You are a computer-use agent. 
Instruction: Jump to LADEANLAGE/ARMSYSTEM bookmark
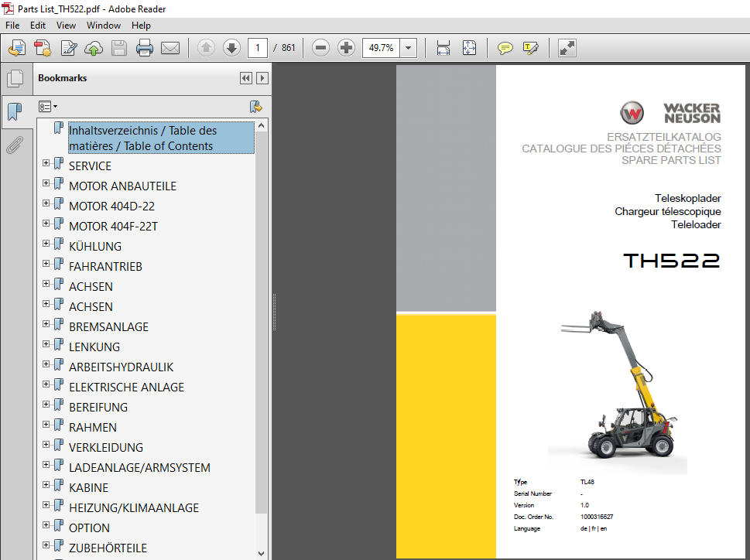point(139,468)
